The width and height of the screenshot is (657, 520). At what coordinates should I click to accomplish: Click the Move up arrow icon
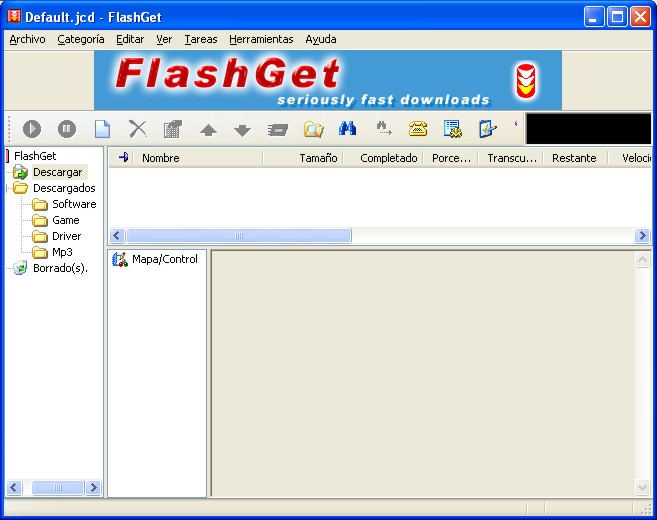coord(208,129)
